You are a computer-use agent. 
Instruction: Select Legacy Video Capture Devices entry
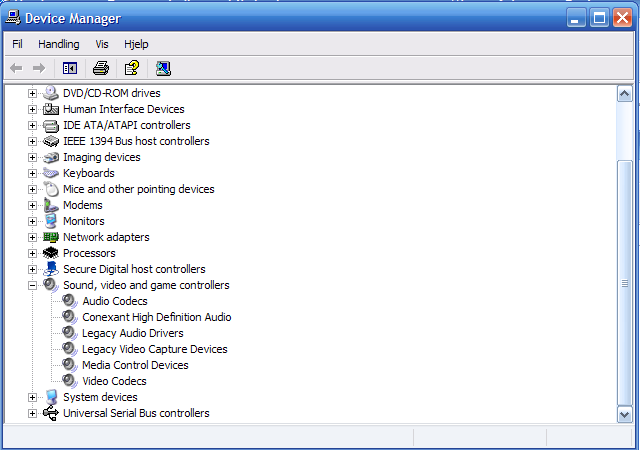[x=155, y=349]
